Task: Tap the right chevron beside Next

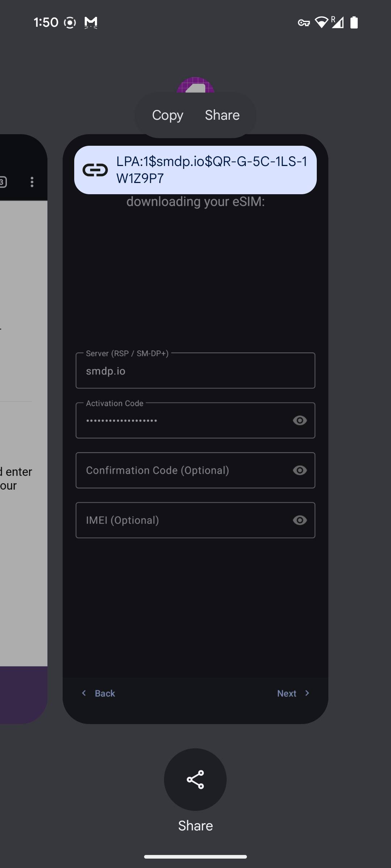Action: (307, 693)
